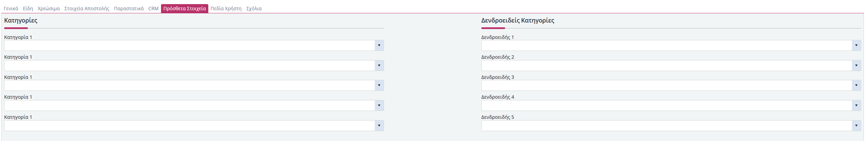The image size is (868, 141).
Task: Switch to the CRM tab
Action: [153, 9]
